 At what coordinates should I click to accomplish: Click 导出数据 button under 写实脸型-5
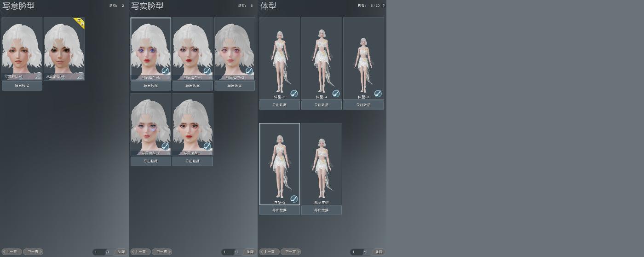click(151, 86)
